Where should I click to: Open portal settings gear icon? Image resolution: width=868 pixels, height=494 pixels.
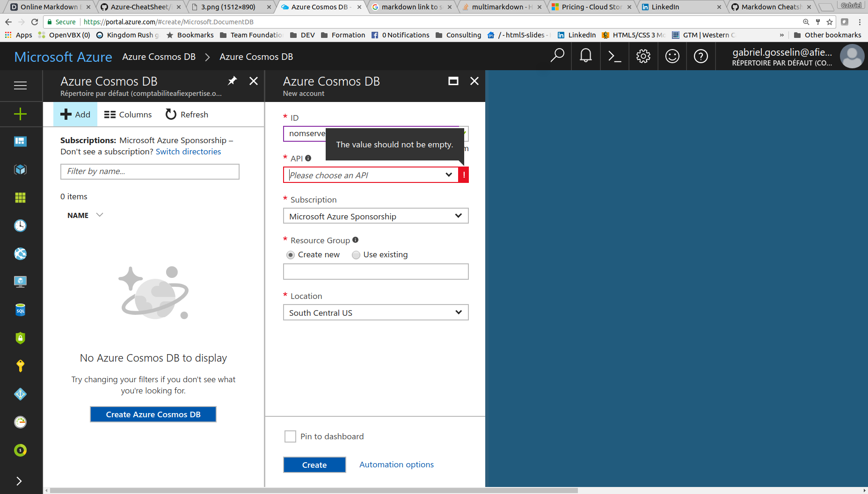[643, 56]
